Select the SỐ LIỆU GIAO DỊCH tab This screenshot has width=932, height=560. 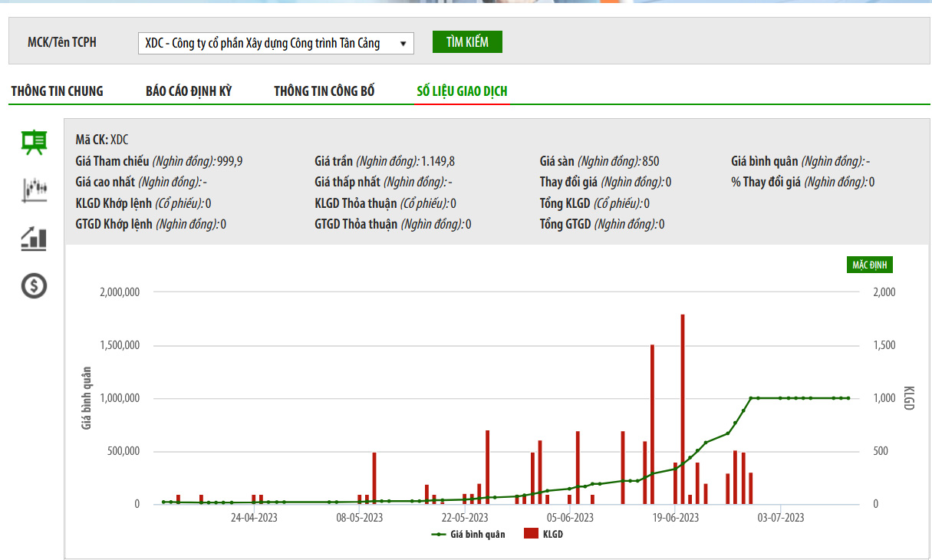[462, 91]
